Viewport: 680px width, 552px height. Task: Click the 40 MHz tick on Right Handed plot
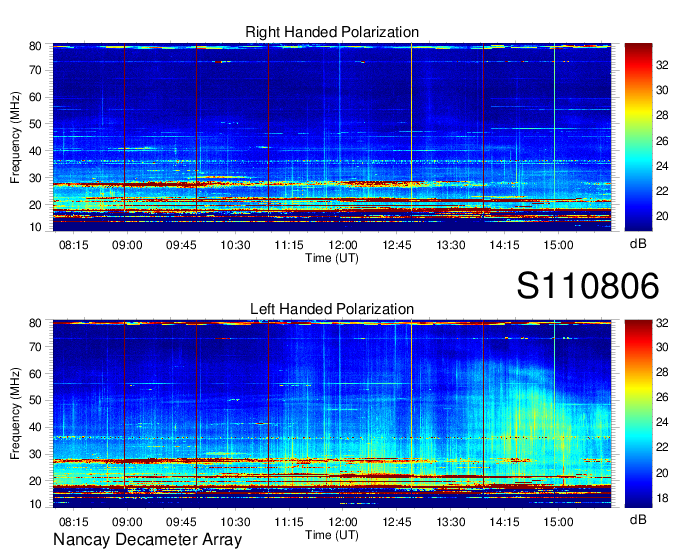(x=35, y=151)
